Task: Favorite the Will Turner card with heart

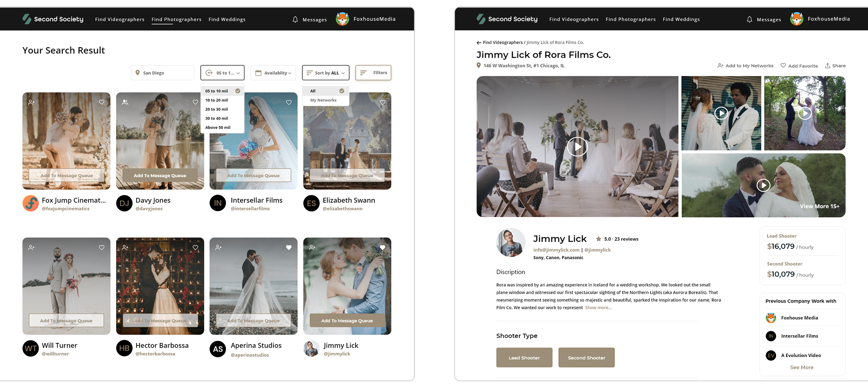Action: [x=102, y=248]
